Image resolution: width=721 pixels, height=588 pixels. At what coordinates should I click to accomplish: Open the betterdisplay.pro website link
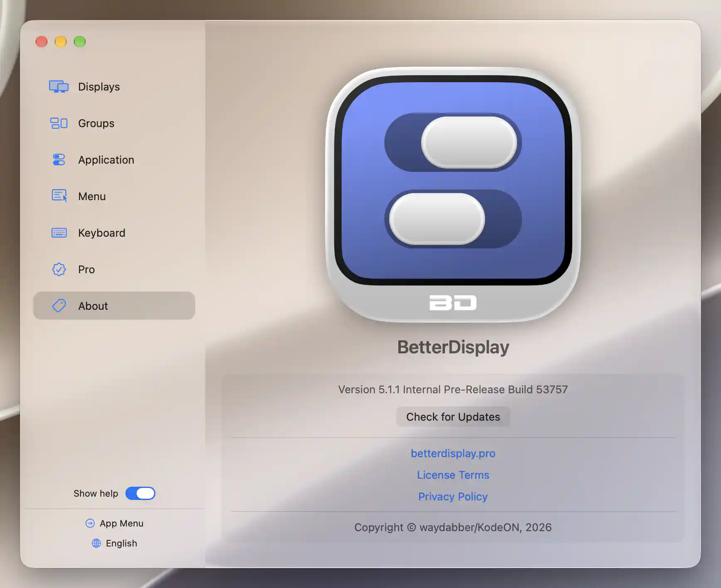[453, 453]
